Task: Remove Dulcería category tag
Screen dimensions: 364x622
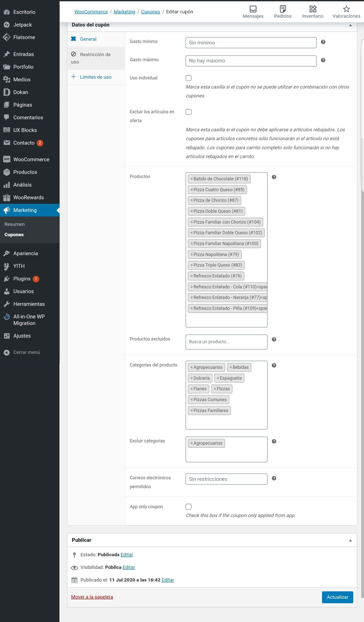Action: click(191, 378)
